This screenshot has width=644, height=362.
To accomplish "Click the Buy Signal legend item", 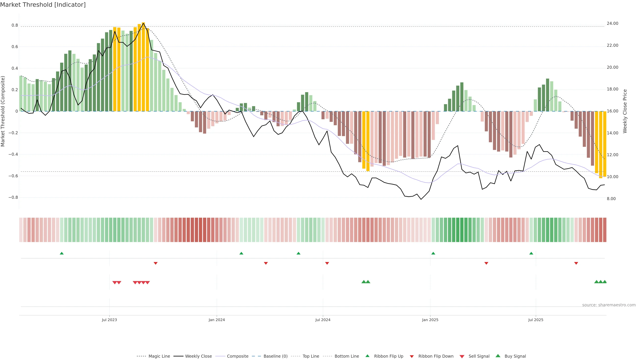I will tap(515, 356).
